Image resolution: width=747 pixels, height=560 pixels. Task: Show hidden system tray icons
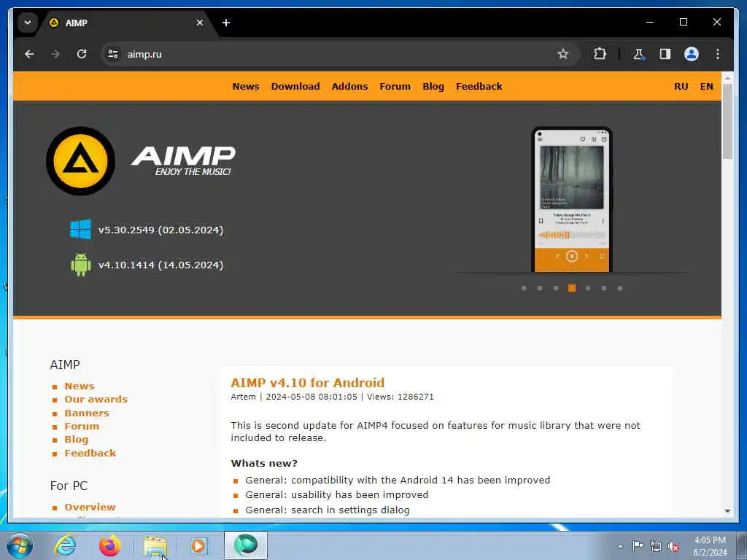click(620, 546)
